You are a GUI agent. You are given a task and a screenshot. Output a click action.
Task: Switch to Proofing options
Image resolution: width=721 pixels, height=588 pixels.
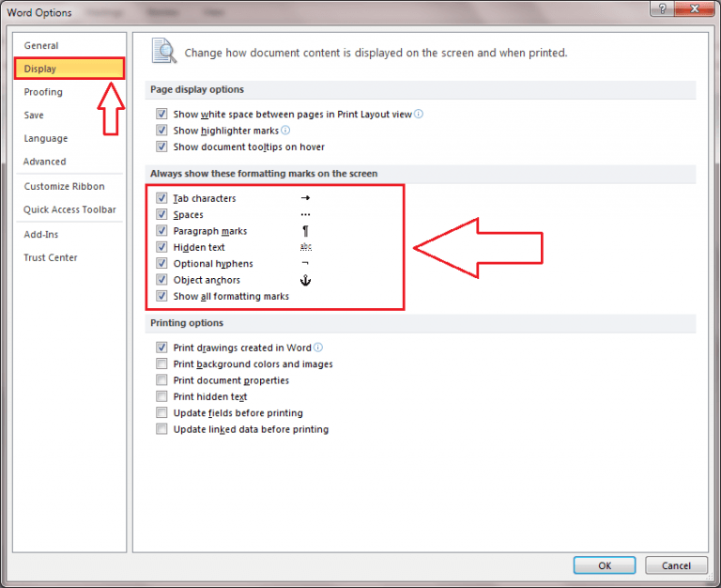click(x=69, y=92)
